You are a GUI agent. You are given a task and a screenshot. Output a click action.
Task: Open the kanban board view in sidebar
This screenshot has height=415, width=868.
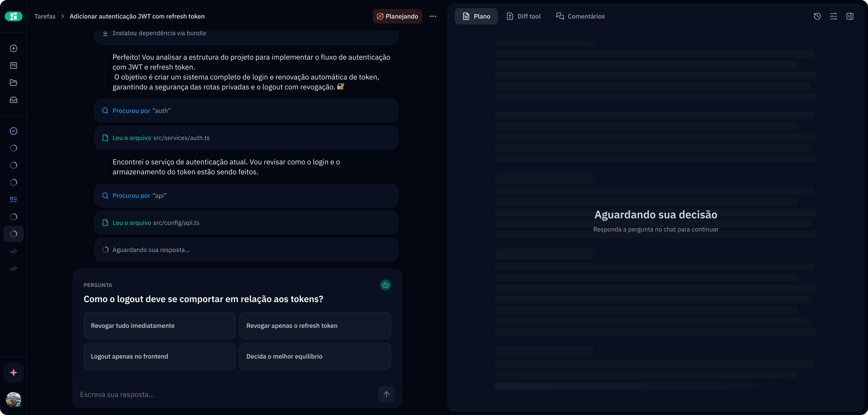13,65
